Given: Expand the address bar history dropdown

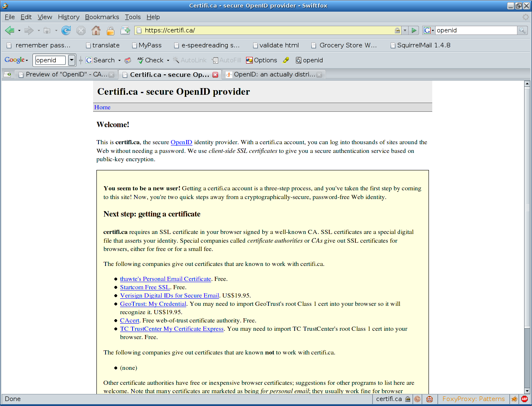Looking at the screenshot, I should (x=405, y=30).
